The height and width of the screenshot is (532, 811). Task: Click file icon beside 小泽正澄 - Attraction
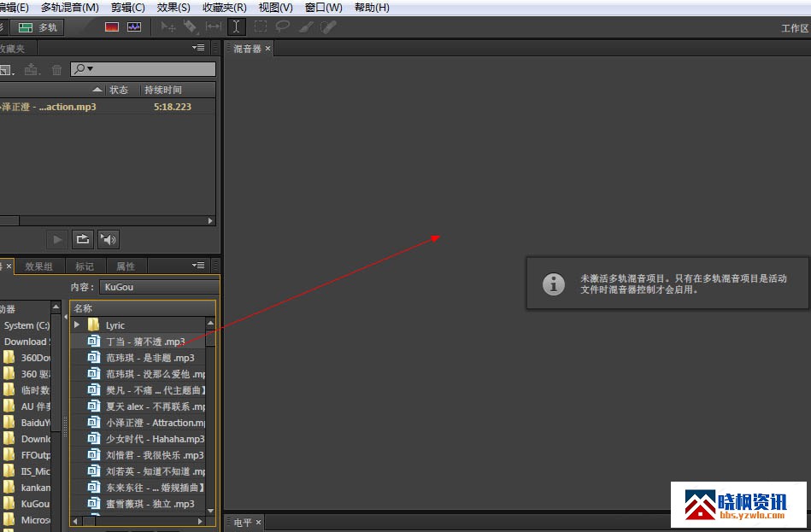[x=94, y=423]
